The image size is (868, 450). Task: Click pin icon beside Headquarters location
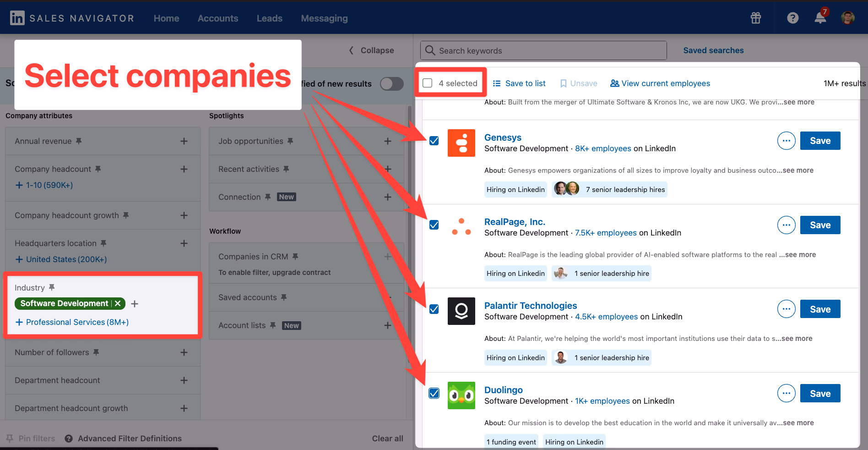point(103,243)
